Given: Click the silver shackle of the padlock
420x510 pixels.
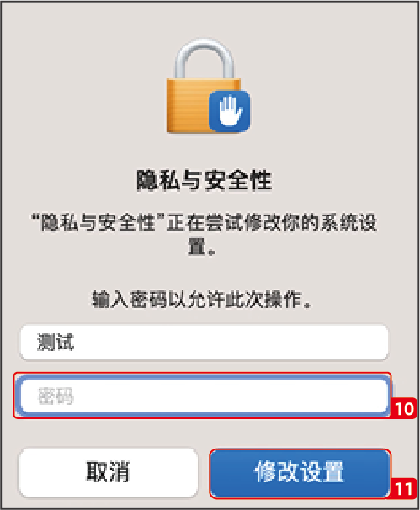Looking at the screenshot, I should (204, 59).
